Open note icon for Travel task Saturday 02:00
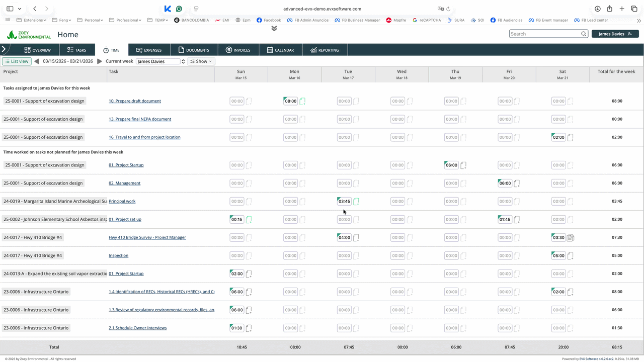The width and height of the screenshot is (644, 362). pyautogui.click(x=571, y=137)
